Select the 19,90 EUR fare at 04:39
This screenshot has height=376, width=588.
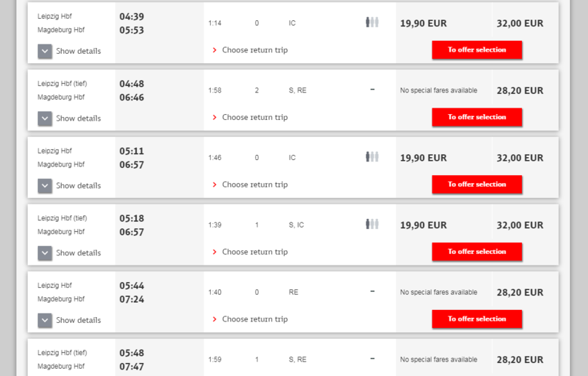[x=423, y=23]
